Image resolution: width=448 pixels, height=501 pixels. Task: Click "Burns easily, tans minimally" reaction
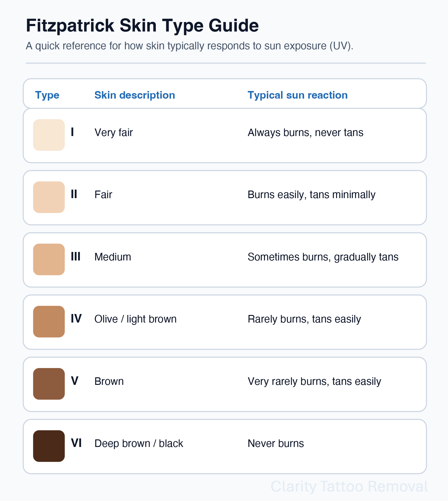pyautogui.click(x=311, y=195)
